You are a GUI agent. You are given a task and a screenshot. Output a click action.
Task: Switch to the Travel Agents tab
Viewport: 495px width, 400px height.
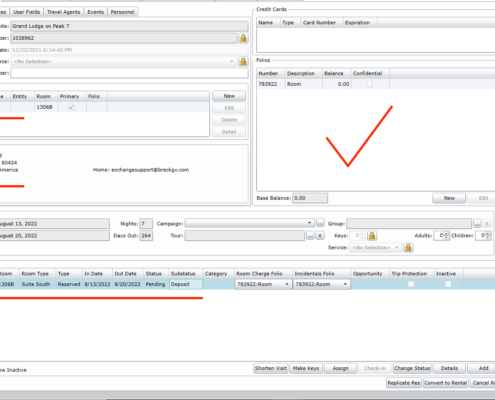click(63, 12)
